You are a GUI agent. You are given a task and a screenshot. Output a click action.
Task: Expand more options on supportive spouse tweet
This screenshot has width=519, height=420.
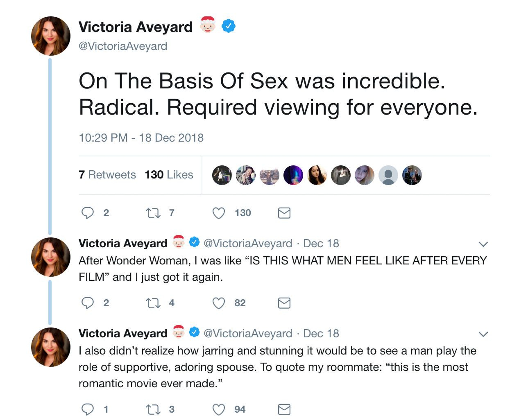pyautogui.click(x=483, y=334)
